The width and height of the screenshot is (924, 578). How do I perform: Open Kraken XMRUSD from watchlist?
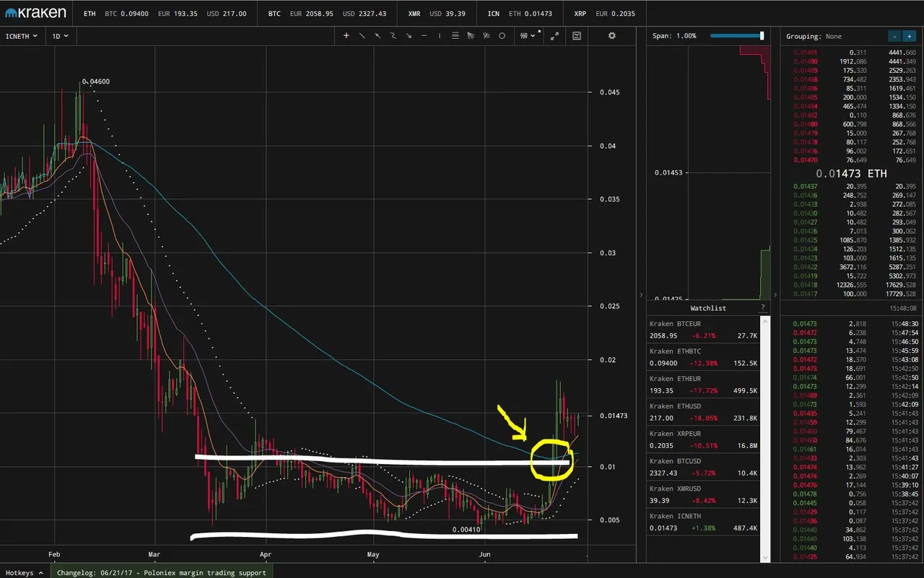pyautogui.click(x=704, y=494)
